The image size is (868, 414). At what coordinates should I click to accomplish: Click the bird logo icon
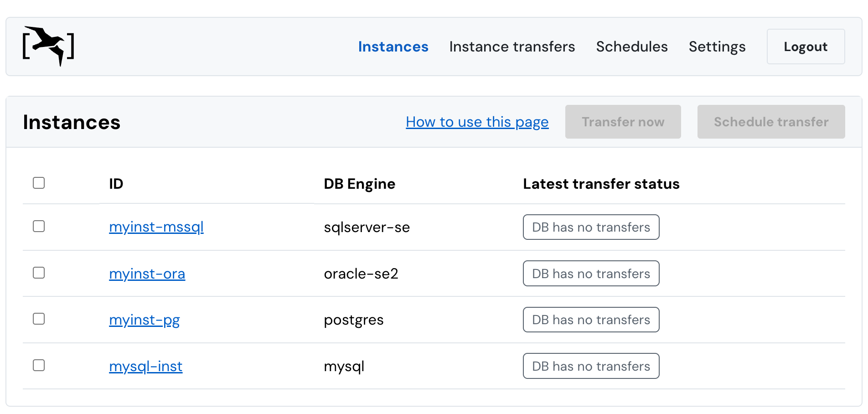(x=48, y=46)
